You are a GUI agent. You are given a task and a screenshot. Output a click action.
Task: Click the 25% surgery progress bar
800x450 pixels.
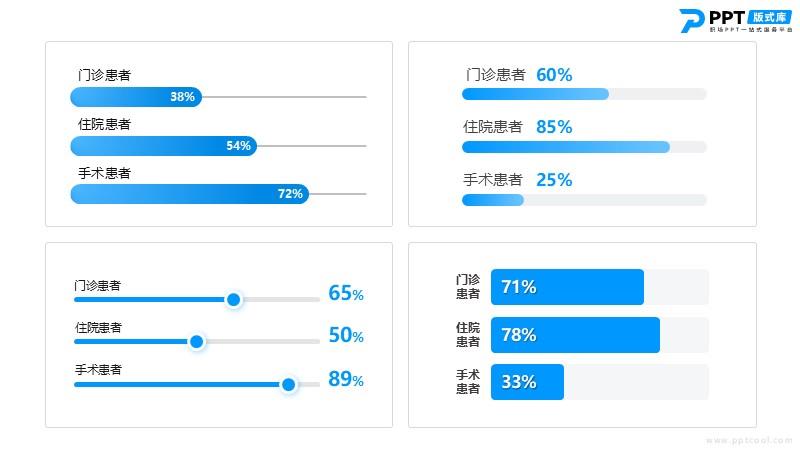(493, 200)
